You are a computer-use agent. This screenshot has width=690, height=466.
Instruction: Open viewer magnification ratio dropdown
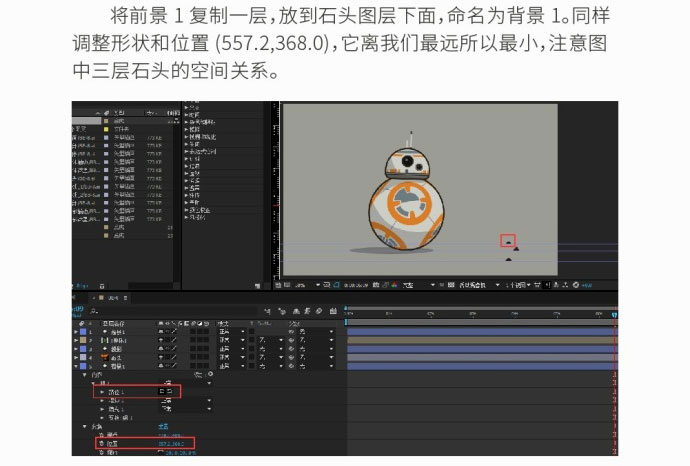coord(307,285)
